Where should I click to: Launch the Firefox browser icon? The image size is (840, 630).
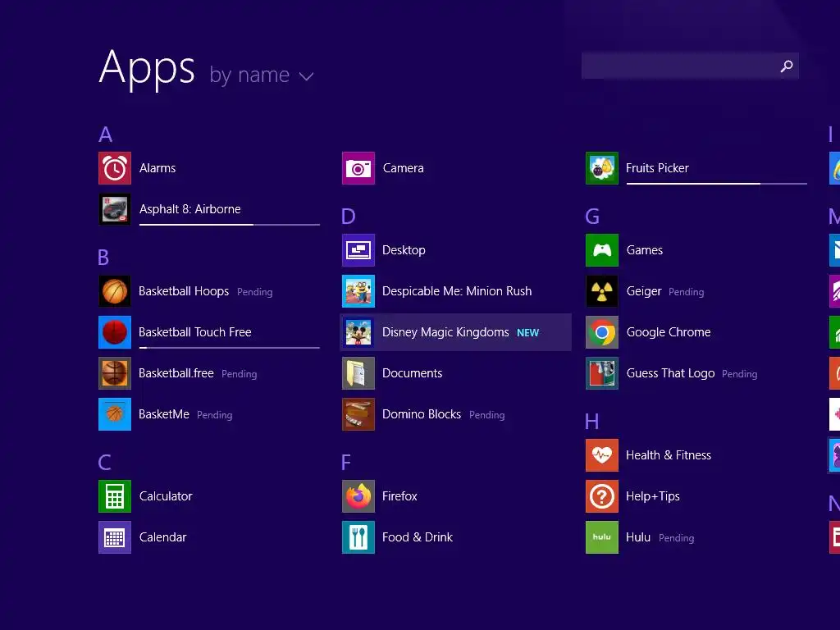[358, 496]
